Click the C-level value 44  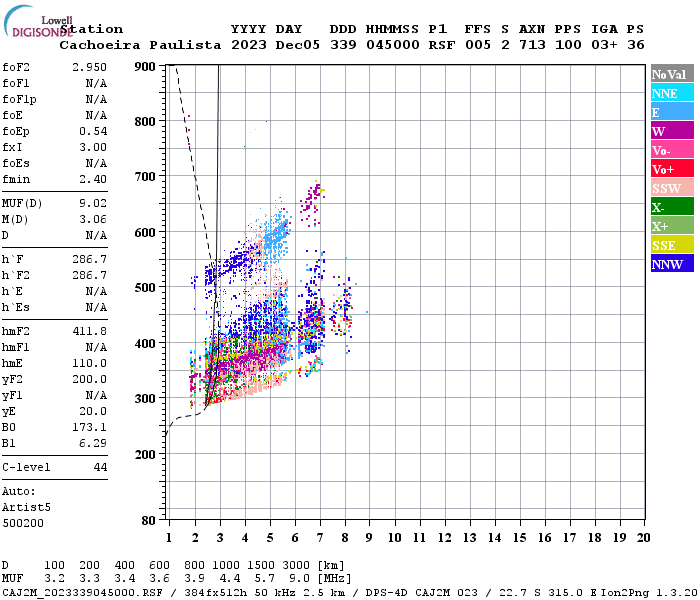click(100, 467)
